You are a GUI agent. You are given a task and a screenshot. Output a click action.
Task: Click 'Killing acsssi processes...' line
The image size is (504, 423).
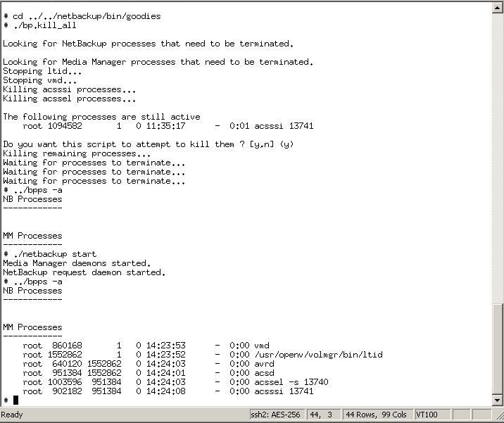(x=70, y=89)
